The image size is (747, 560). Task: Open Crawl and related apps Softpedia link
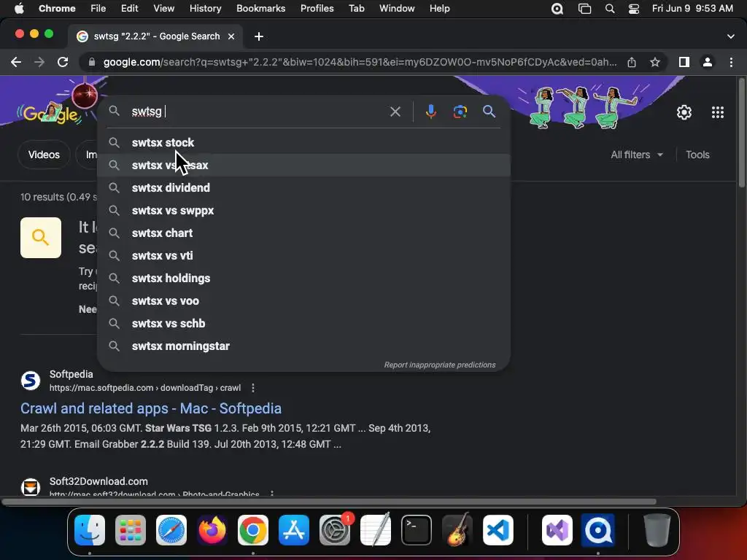pyautogui.click(x=151, y=408)
